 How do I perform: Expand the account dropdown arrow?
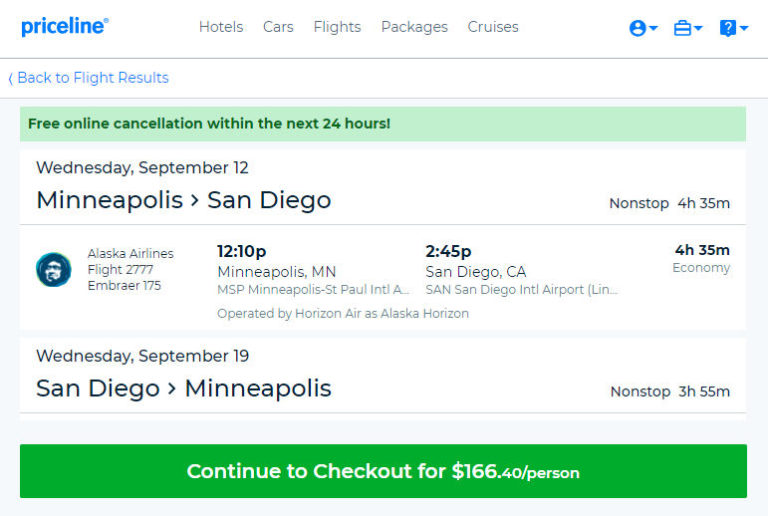653,28
